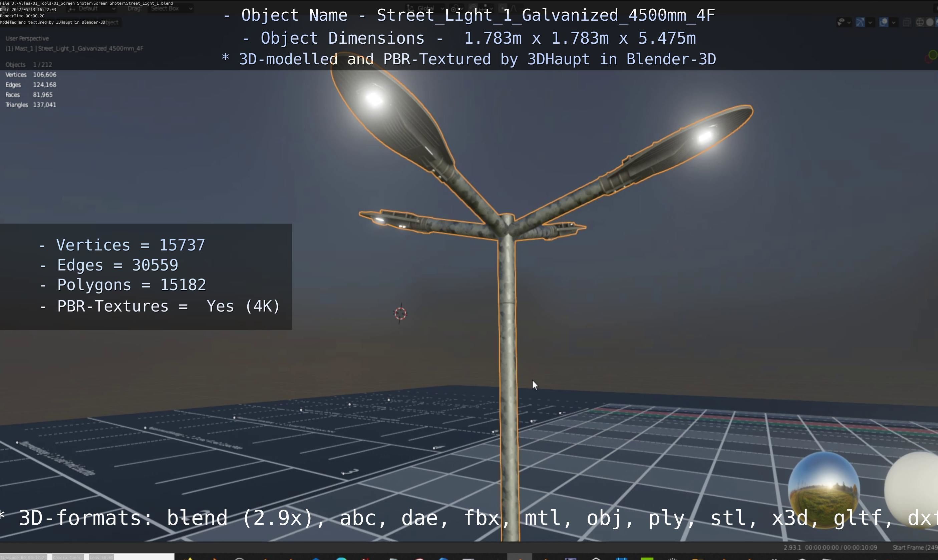Click the 'RenderTime 00:00.20' text

coord(22,16)
